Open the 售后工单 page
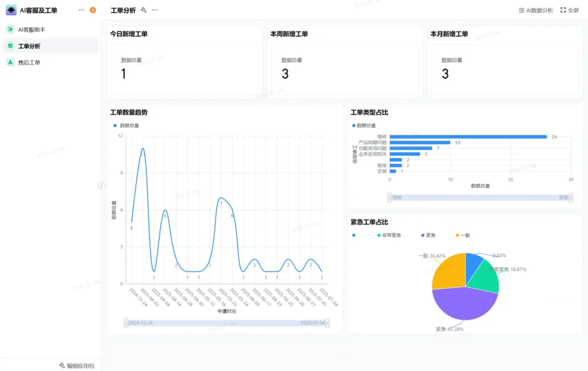This screenshot has width=588, height=371. [x=29, y=63]
